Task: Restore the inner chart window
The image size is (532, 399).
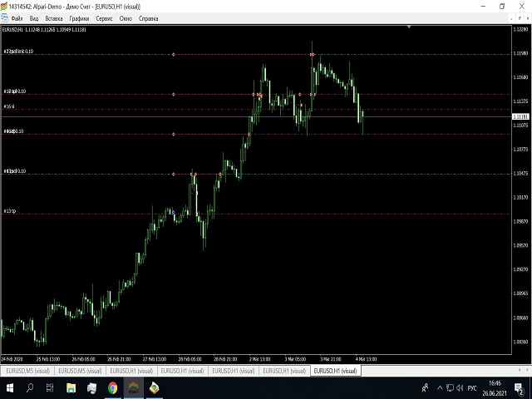Action: tap(520, 18)
